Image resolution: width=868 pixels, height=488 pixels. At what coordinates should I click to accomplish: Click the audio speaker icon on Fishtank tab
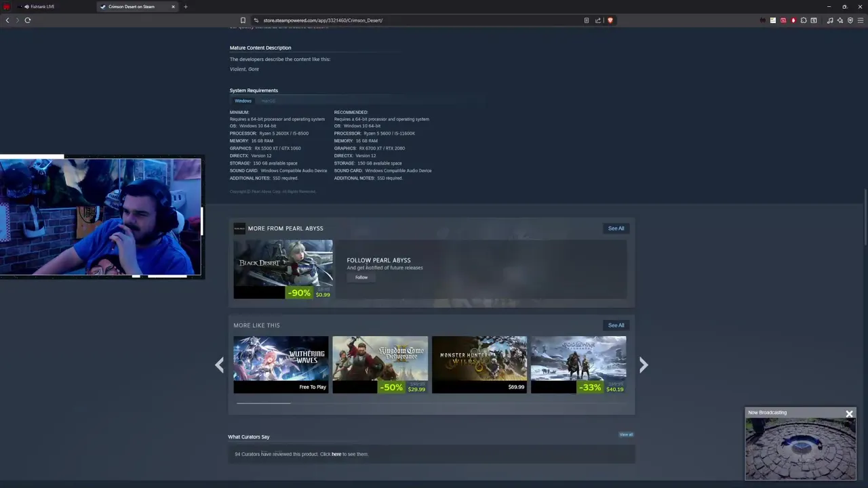27,7
